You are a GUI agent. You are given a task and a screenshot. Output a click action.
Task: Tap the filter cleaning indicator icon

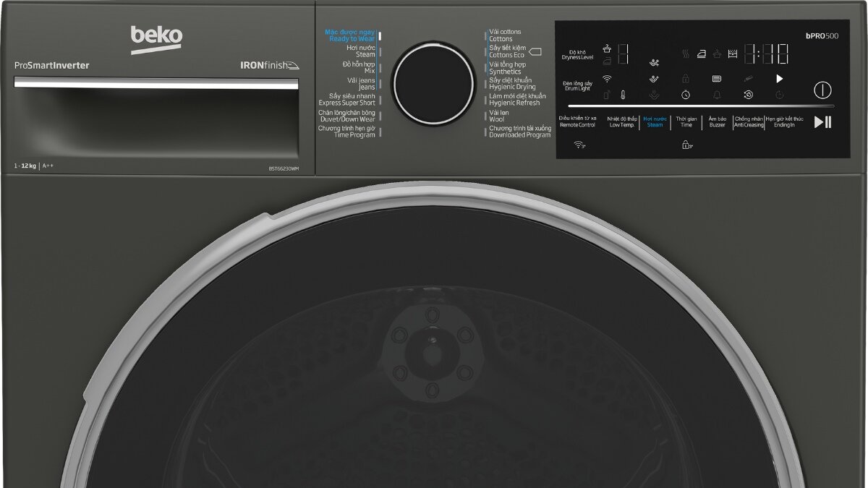716,79
